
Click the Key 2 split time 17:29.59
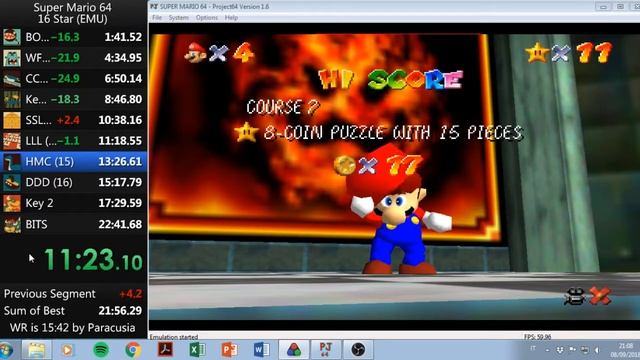(x=120, y=203)
